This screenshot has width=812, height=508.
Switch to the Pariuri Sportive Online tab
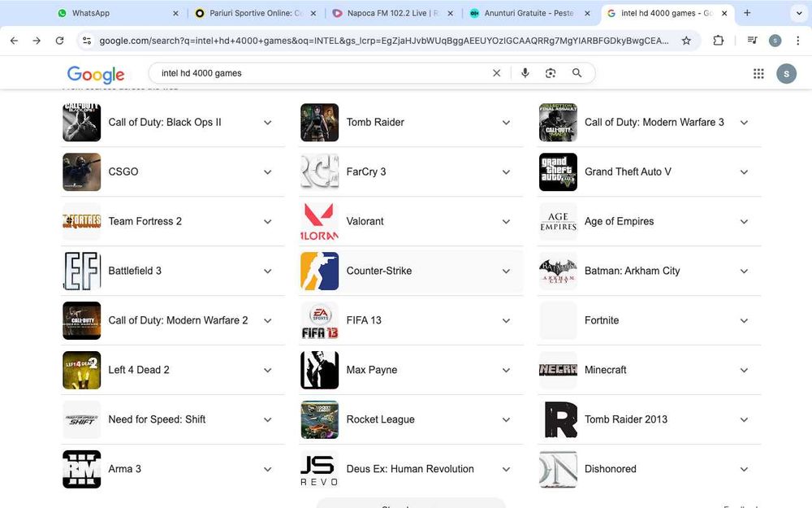[256, 13]
